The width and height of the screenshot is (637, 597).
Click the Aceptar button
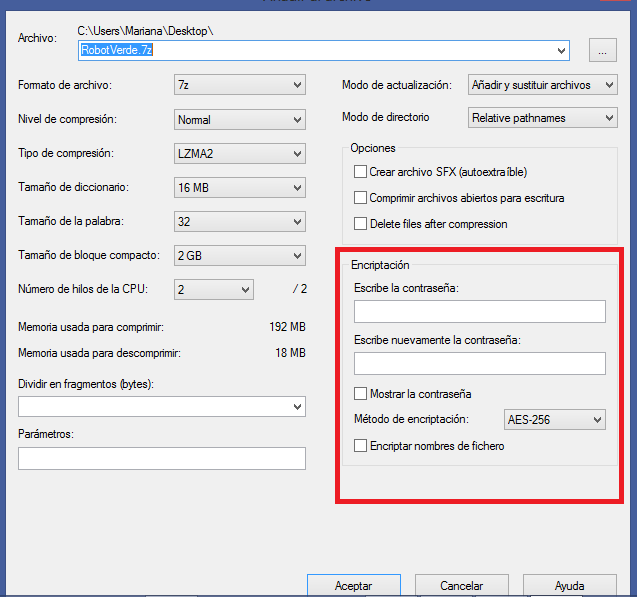pyautogui.click(x=354, y=586)
